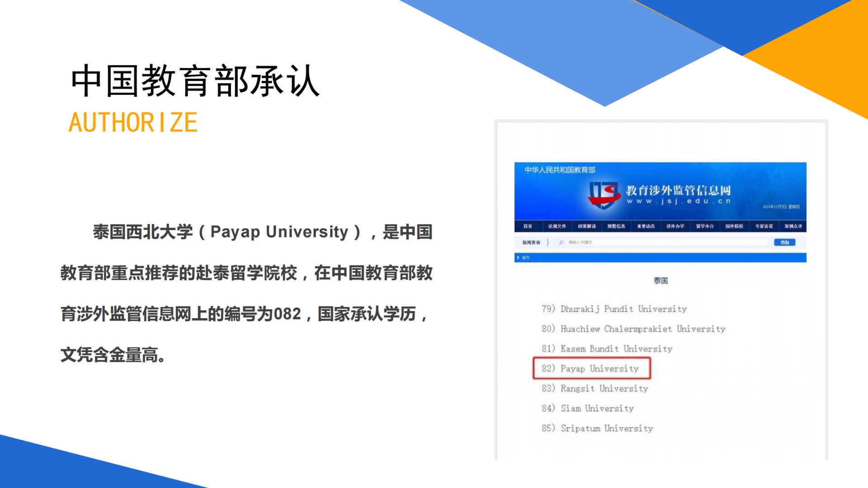Select 81) Kasem Bundit University
The height and width of the screenshot is (488, 868).
(x=607, y=349)
